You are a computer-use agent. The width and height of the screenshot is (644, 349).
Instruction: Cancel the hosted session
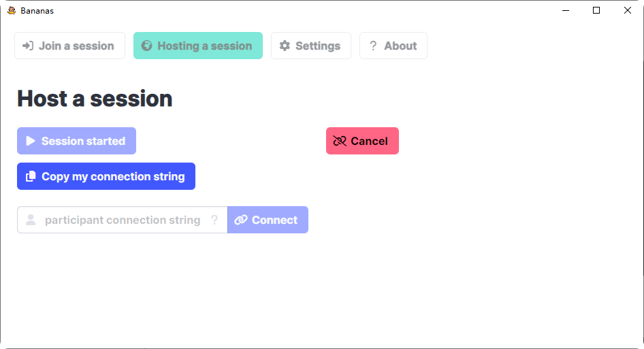pos(362,142)
